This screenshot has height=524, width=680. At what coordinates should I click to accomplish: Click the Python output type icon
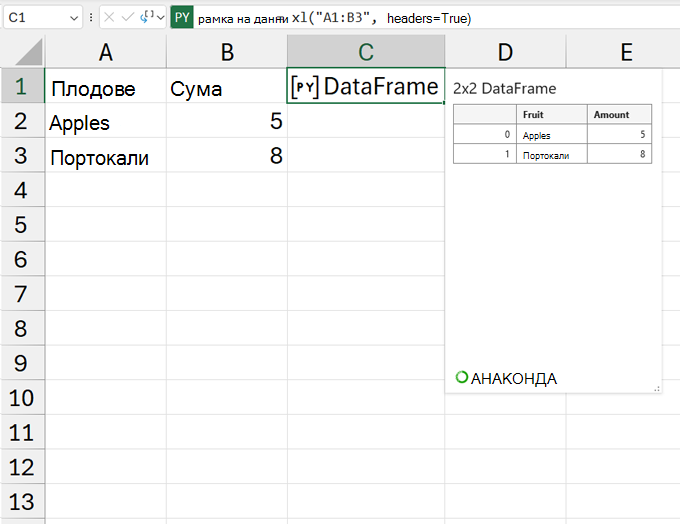147,17
